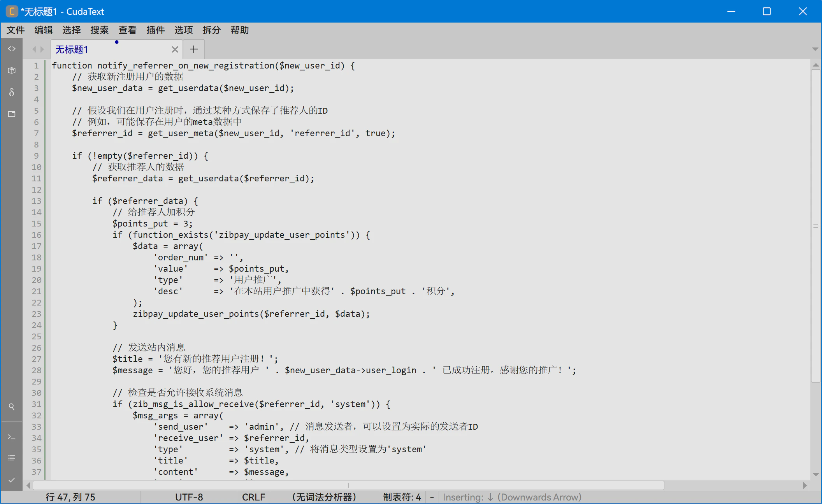This screenshot has height=504, width=822.
Task: Open the Snippets delta panel icon
Action: [12, 92]
